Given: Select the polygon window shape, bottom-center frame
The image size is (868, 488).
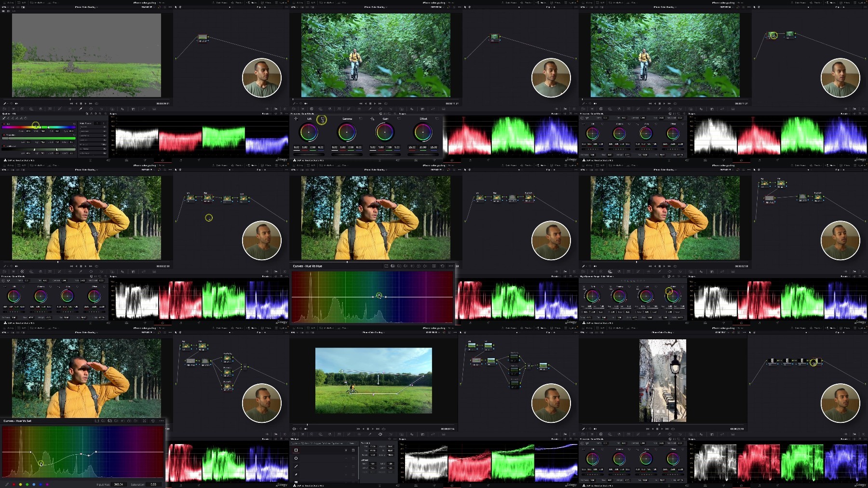Looking at the screenshot, I should pos(296,466).
